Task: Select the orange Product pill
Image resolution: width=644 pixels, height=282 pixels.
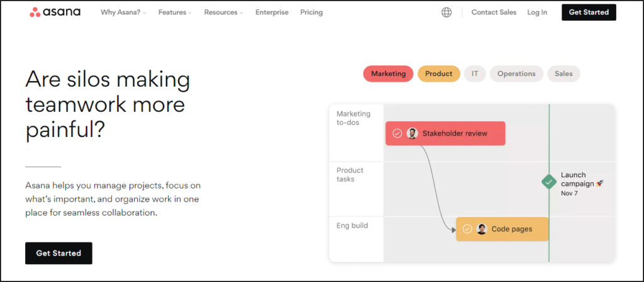Action: [x=438, y=73]
